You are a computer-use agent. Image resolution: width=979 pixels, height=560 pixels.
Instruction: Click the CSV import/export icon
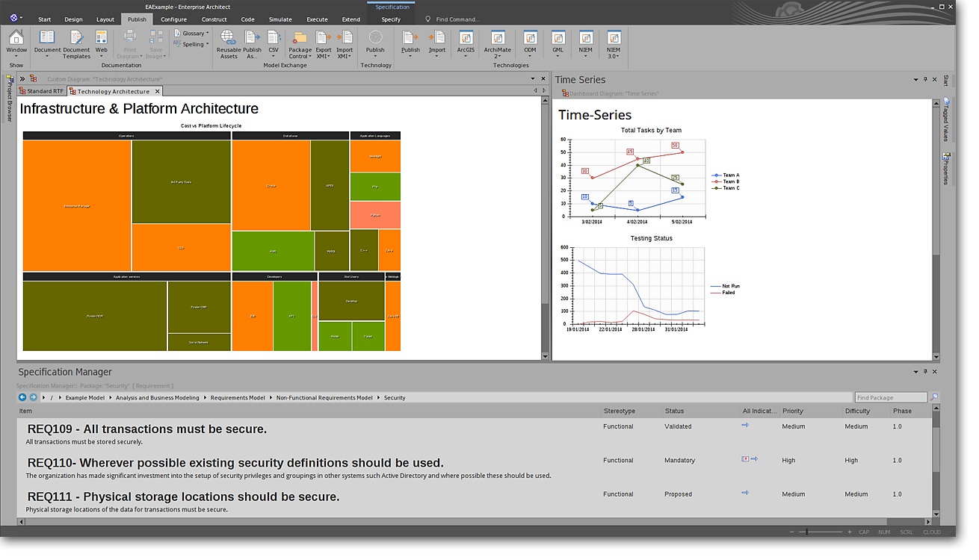coord(274,43)
